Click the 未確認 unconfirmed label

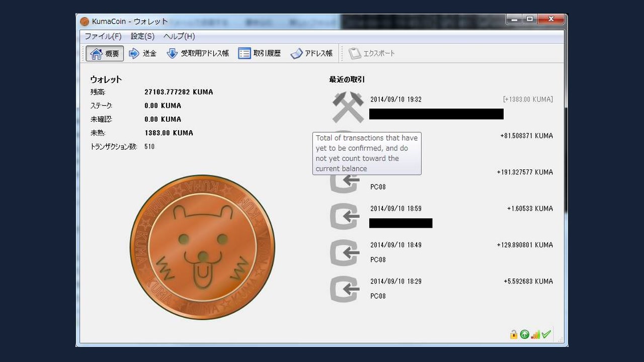pos(101,119)
